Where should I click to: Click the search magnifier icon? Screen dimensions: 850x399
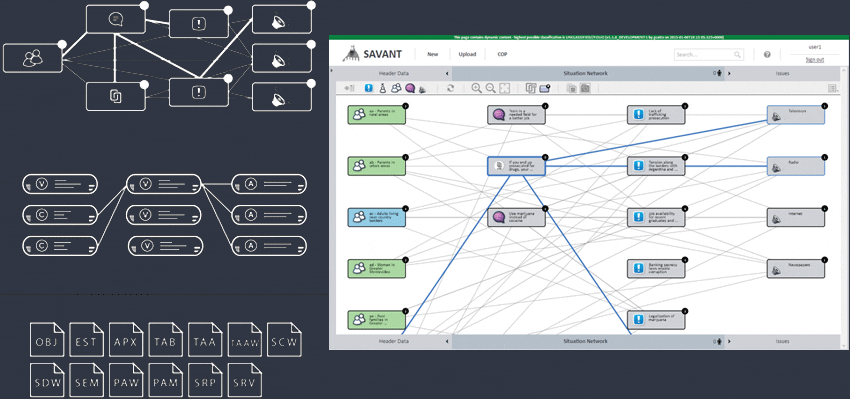[x=737, y=55]
